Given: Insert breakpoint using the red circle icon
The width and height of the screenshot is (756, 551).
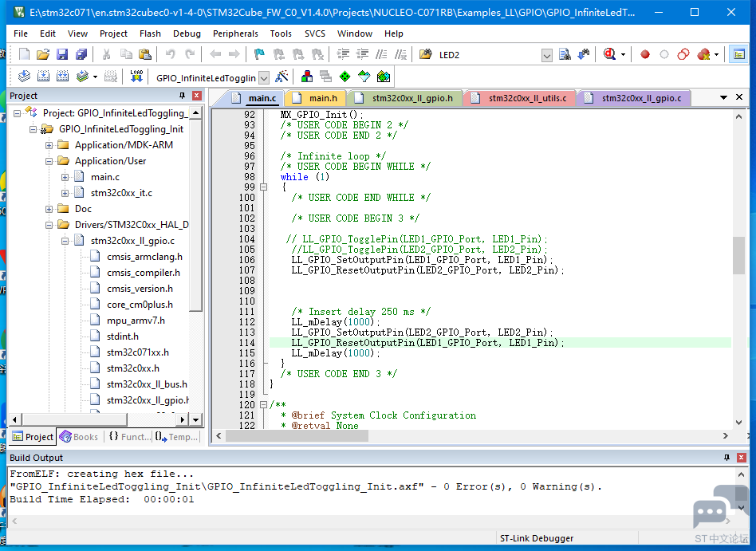Looking at the screenshot, I should pos(644,54).
